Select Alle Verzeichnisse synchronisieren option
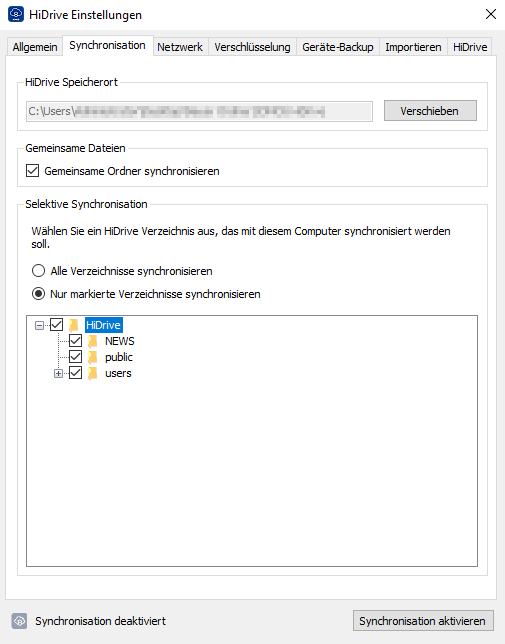This screenshot has height=644, width=505. (x=38, y=271)
